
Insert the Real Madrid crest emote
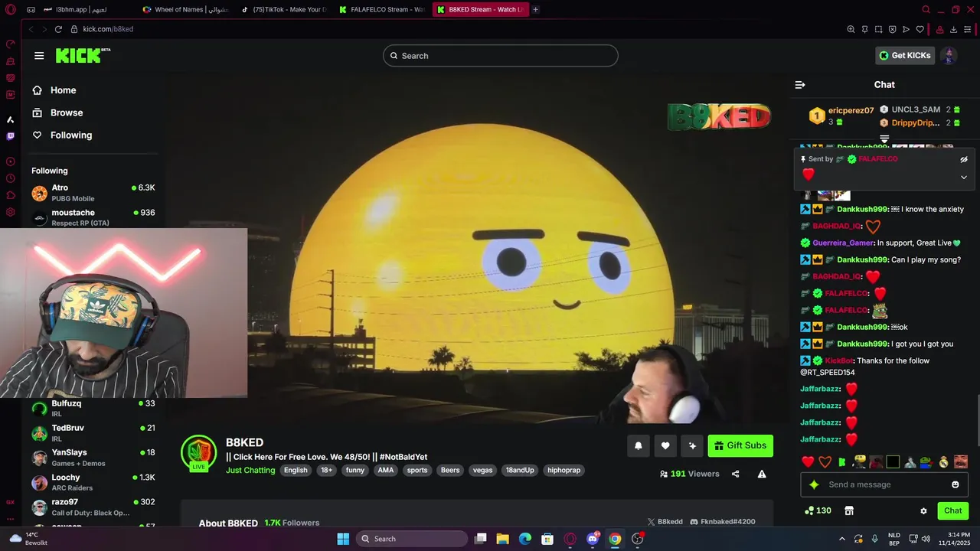pyautogui.click(x=943, y=461)
